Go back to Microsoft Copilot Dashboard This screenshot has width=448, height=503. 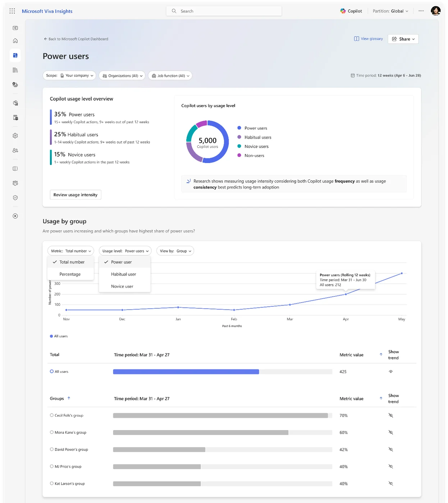76,39
